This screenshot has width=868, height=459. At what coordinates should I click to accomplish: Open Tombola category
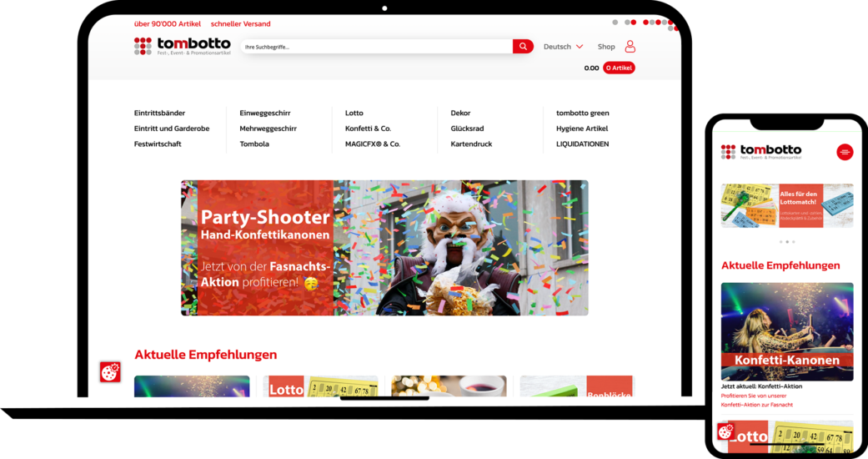[254, 144]
